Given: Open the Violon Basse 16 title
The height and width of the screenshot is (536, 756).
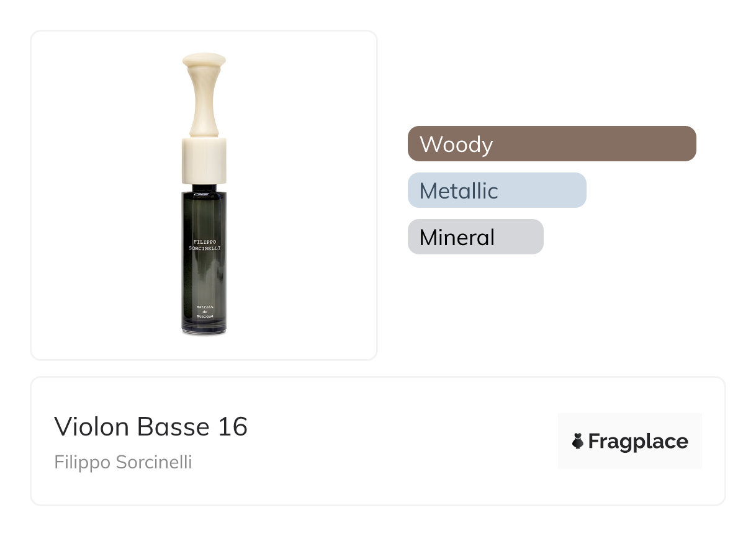Looking at the screenshot, I should 151,426.
